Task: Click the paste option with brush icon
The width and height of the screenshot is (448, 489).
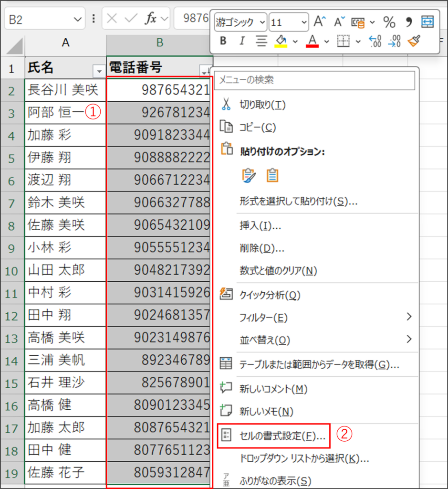Action: coord(248,176)
